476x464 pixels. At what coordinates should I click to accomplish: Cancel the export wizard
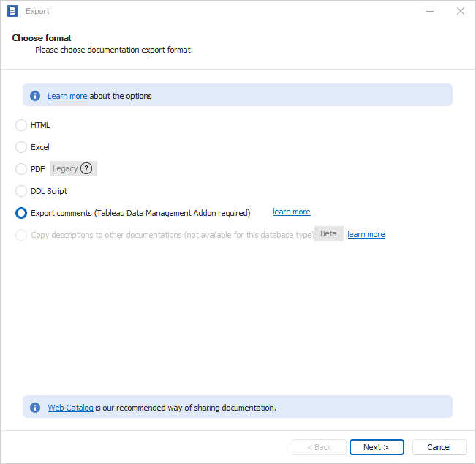[x=439, y=447]
